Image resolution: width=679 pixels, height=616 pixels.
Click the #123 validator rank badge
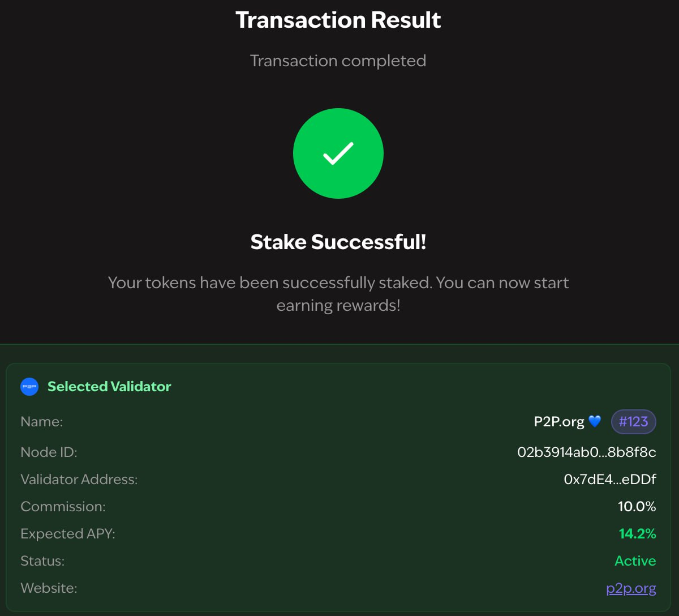[x=633, y=422]
